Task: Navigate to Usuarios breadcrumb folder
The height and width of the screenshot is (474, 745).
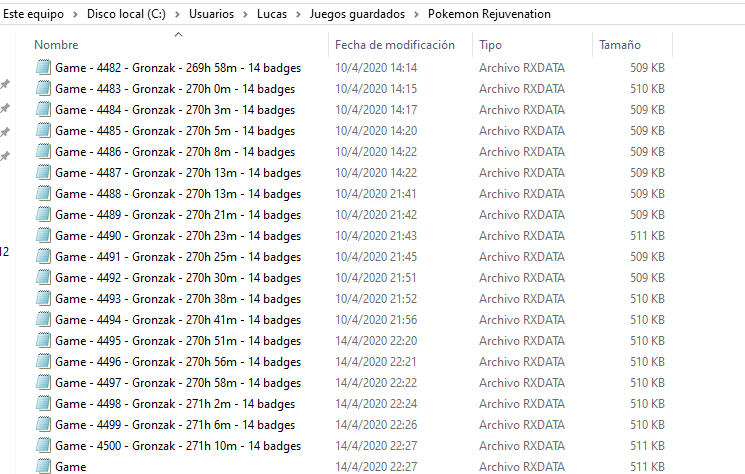Action: [211, 14]
